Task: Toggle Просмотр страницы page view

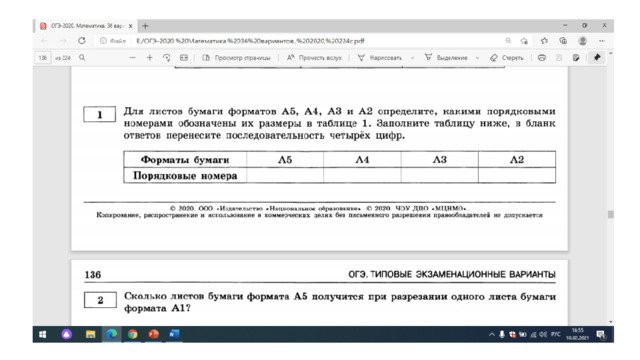Action: (236, 58)
